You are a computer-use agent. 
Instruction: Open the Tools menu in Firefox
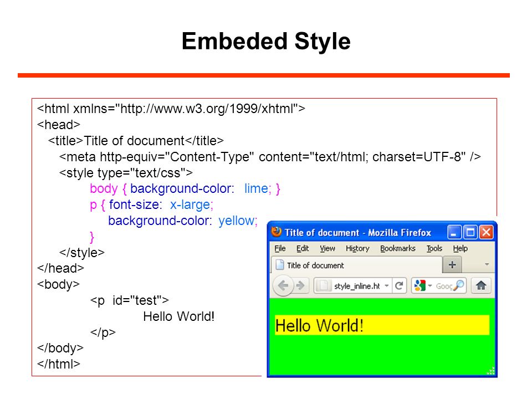pyautogui.click(x=434, y=248)
